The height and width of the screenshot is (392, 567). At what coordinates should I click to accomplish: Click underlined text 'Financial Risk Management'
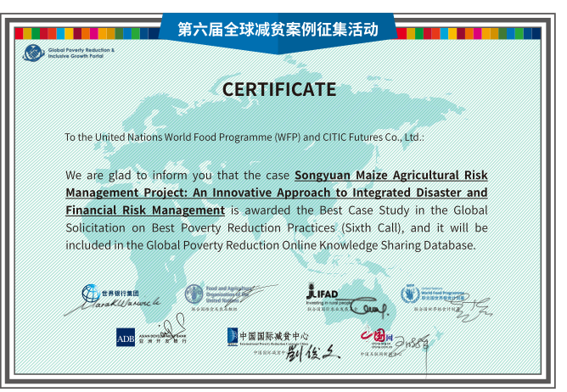[x=145, y=210]
